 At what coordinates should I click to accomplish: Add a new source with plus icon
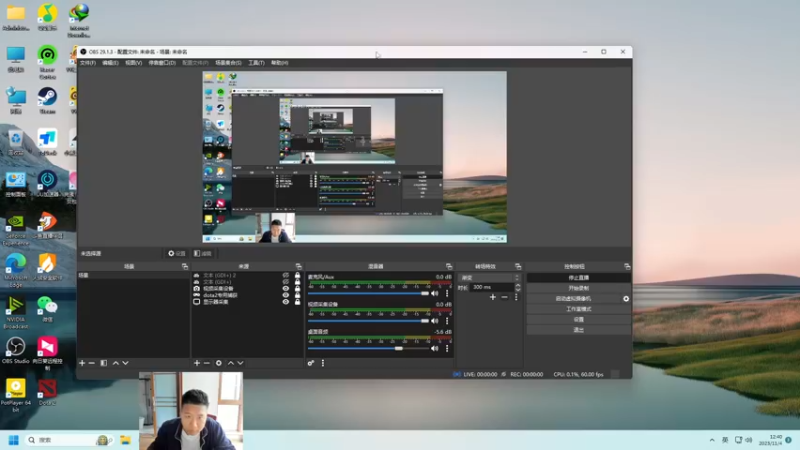[x=197, y=363]
